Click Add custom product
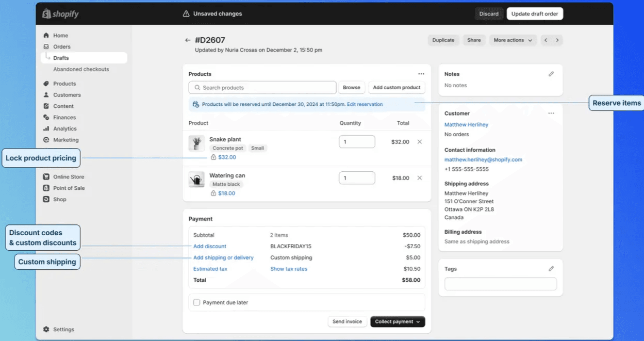The image size is (644, 341). 397,88
